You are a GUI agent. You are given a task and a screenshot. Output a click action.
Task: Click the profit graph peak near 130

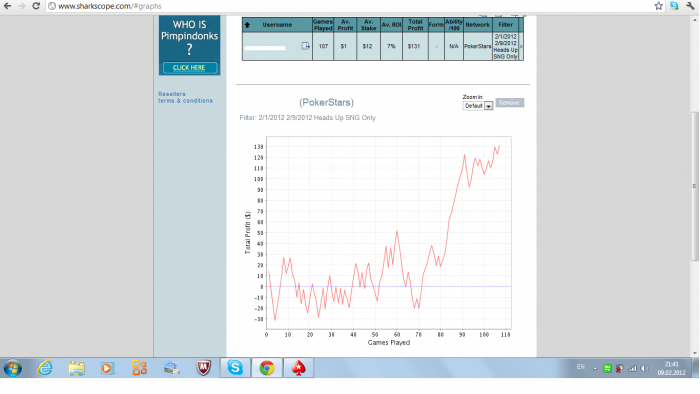click(498, 146)
